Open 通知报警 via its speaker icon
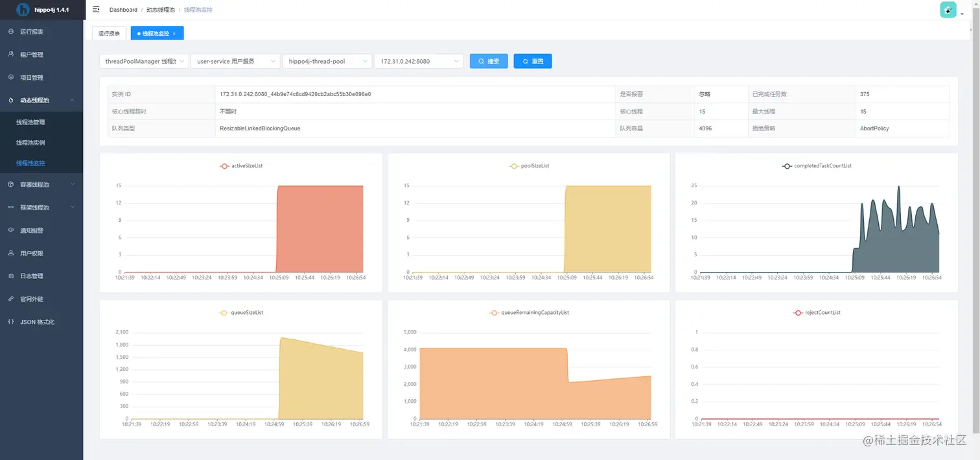 [11, 230]
